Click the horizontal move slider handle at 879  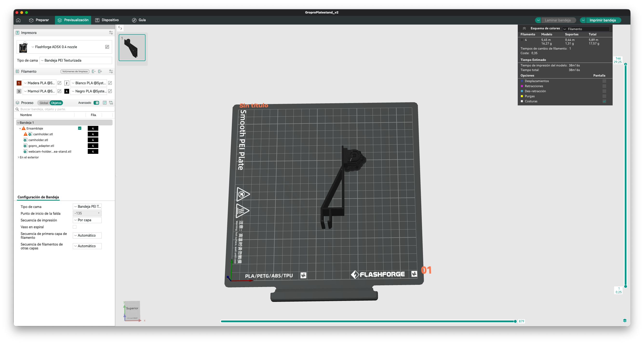pyautogui.click(x=515, y=321)
